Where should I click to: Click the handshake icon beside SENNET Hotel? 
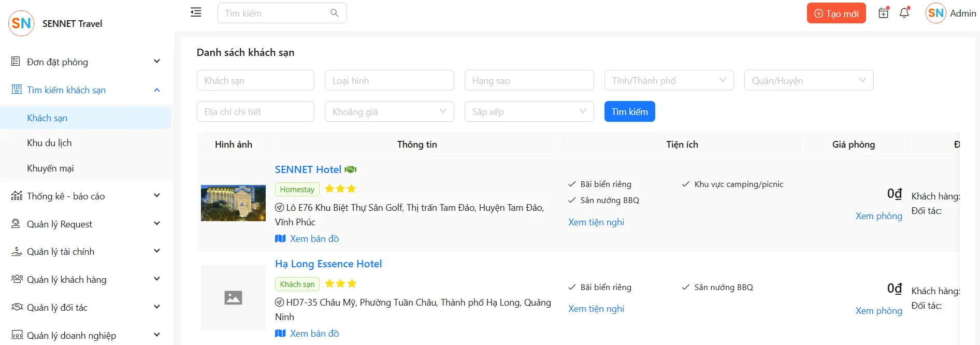351,169
